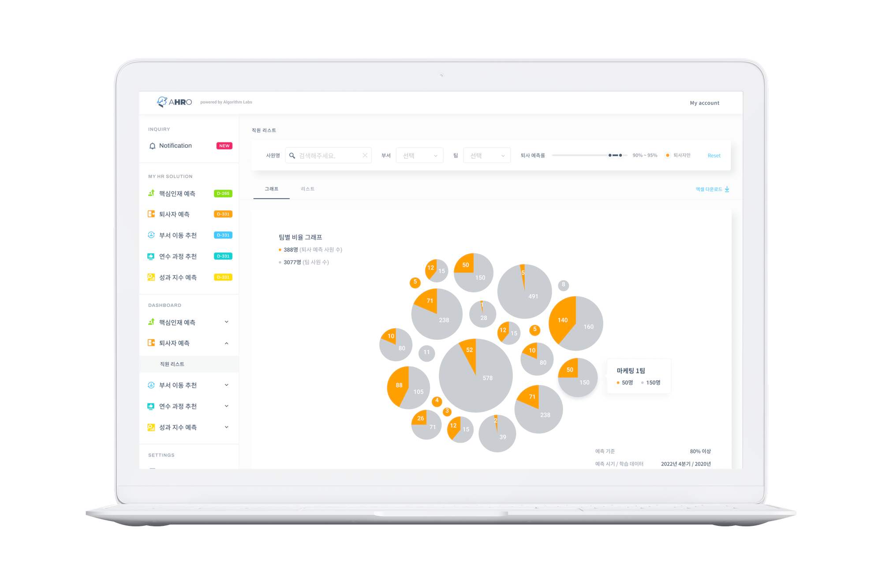Click the 2022년 4분기 / 2020년 value
Image resolution: width=882 pixels, height=588 pixels.
[x=686, y=464]
